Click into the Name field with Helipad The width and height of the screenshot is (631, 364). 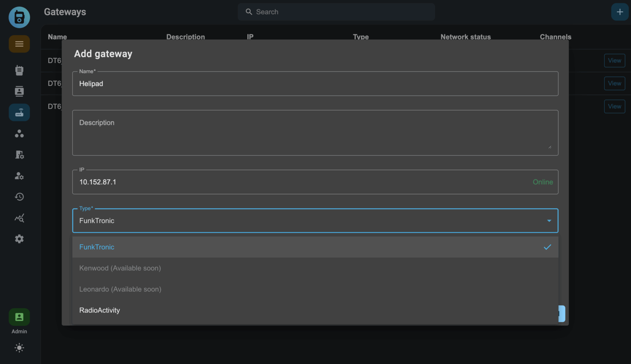tap(315, 84)
